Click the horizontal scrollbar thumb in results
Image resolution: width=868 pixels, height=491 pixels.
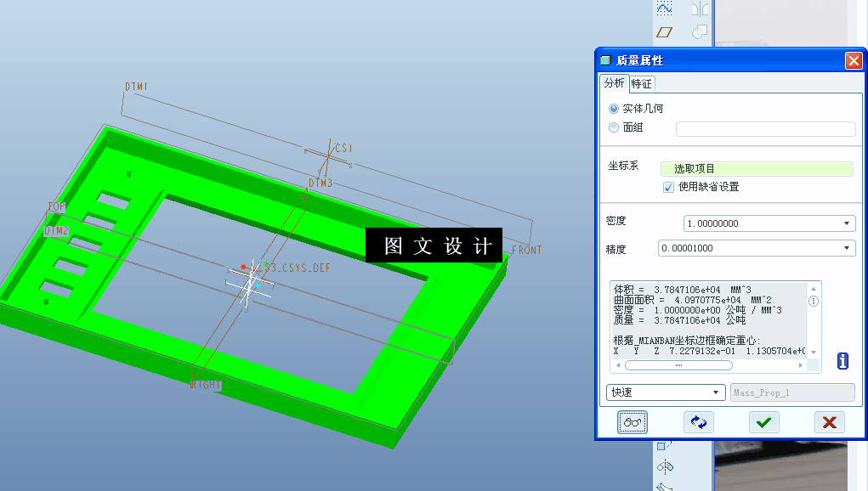[x=678, y=365]
